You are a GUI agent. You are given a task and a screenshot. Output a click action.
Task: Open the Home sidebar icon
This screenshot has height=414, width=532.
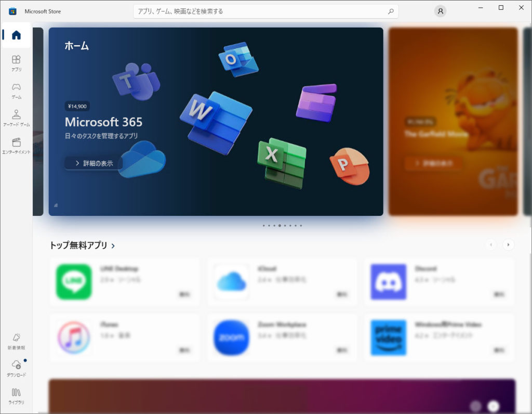16,35
